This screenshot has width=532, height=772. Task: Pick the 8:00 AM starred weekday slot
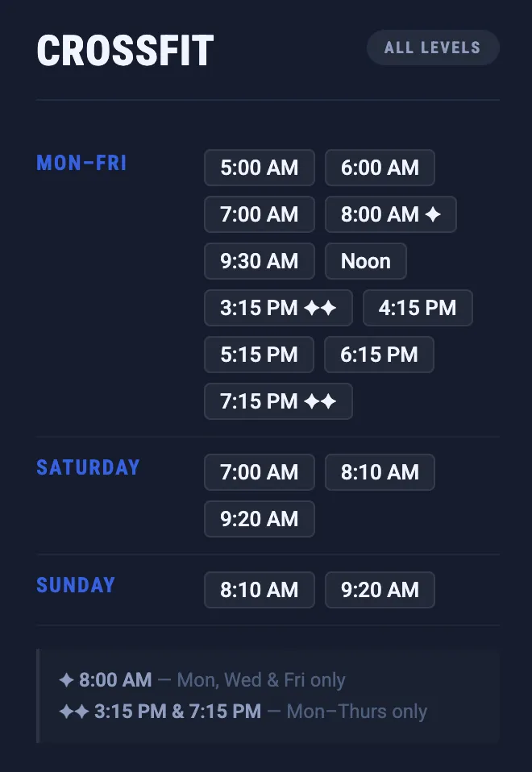tap(390, 214)
